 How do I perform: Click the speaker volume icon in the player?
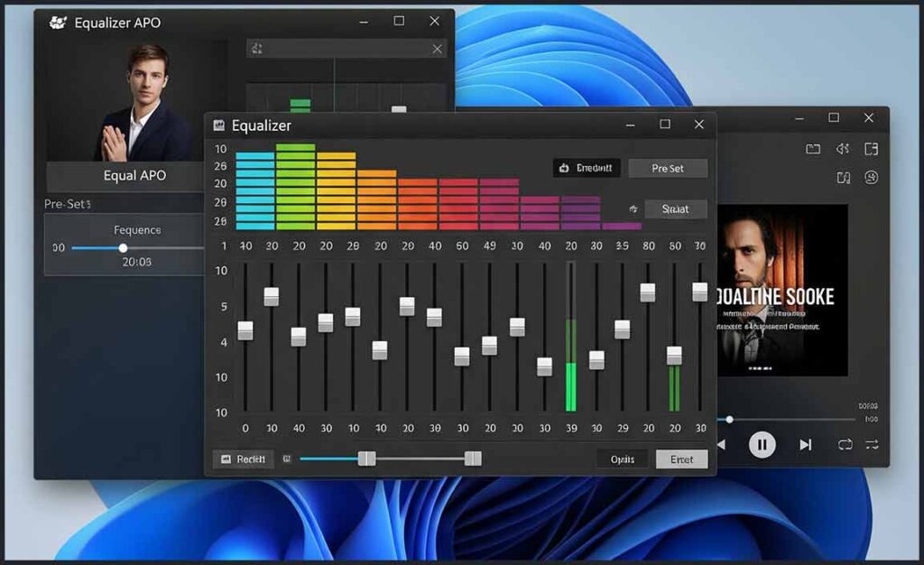[843, 149]
